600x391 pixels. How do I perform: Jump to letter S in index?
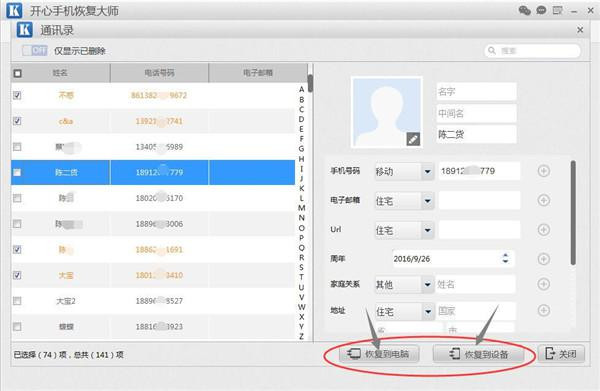click(x=302, y=267)
